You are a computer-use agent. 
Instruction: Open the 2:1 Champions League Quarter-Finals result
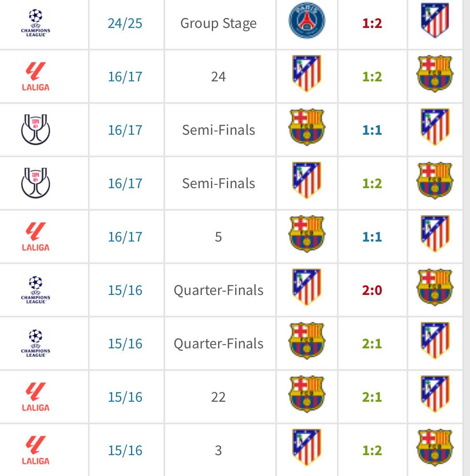pyautogui.click(x=372, y=344)
